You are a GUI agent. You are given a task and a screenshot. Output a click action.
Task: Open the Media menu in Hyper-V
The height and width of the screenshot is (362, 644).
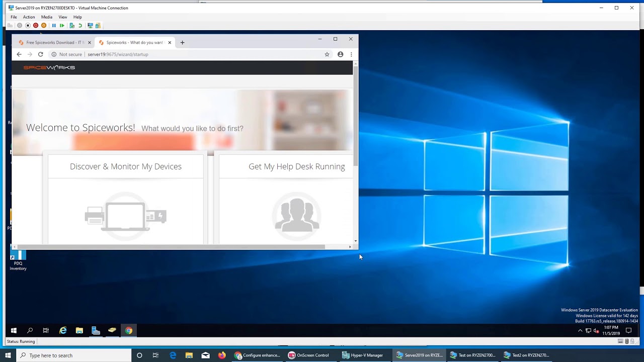pos(46,17)
